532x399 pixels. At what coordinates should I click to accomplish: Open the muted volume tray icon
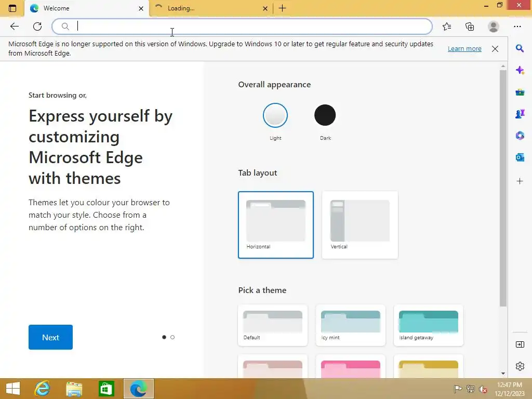tap(483, 389)
